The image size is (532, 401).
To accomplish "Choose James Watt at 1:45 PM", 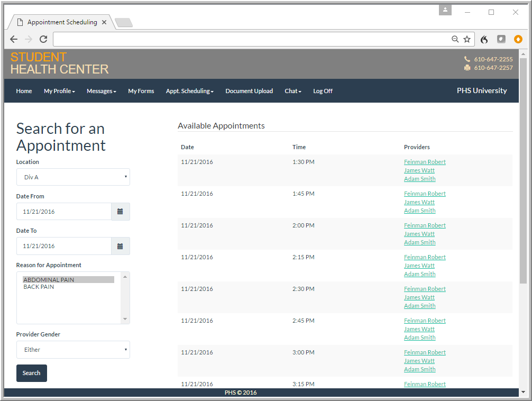I will (419, 203).
